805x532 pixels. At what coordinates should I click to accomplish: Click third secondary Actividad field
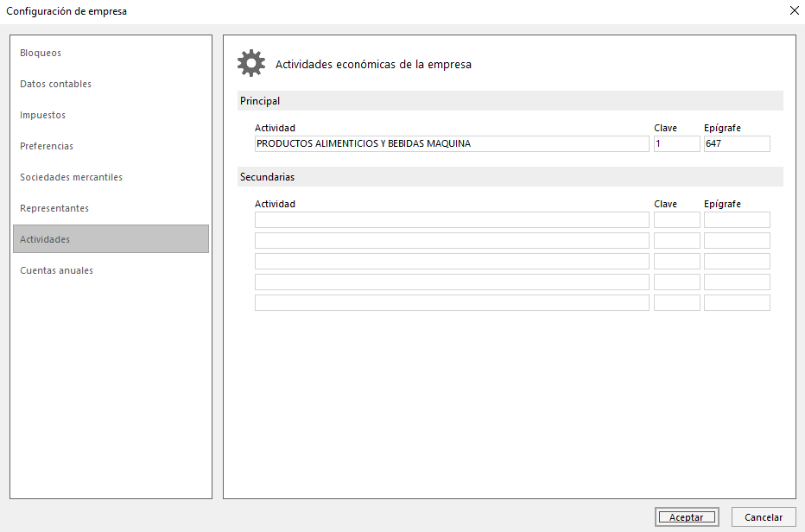(x=452, y=262)
